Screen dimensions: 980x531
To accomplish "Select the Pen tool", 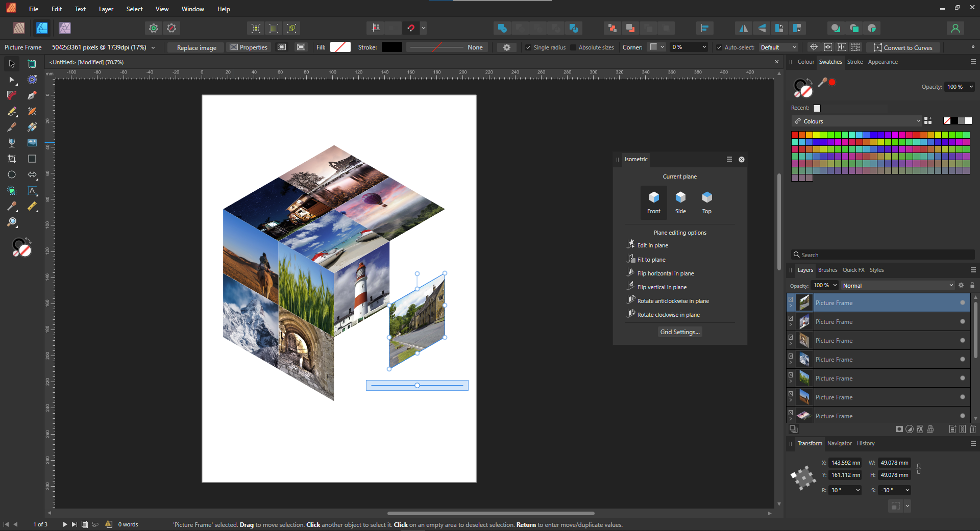I will click(32, 95).
